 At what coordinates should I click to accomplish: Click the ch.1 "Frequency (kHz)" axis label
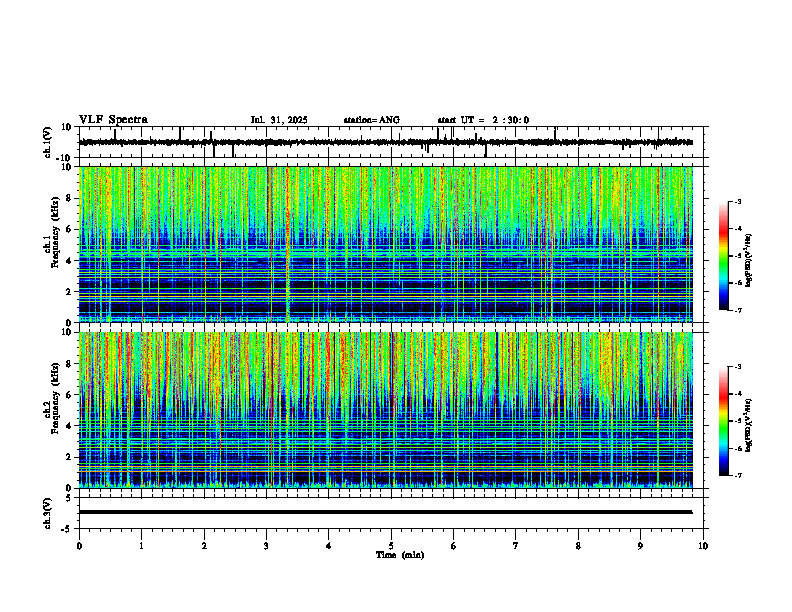tap(56, 232)
